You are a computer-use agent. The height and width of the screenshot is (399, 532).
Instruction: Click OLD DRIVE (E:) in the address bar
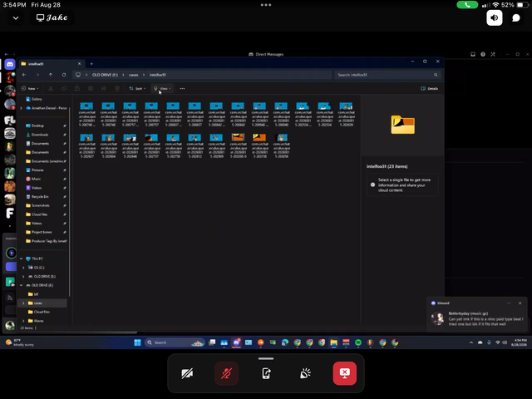coord(106,75)
